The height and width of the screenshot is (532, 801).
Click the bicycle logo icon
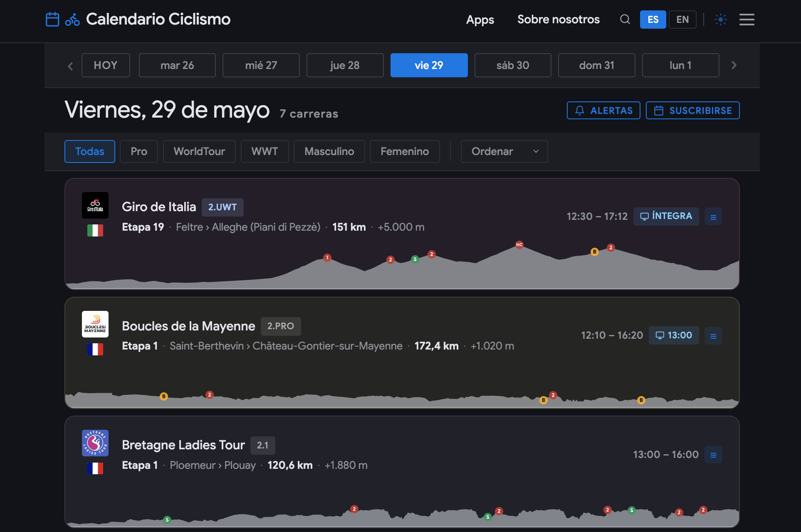(72, 20)
